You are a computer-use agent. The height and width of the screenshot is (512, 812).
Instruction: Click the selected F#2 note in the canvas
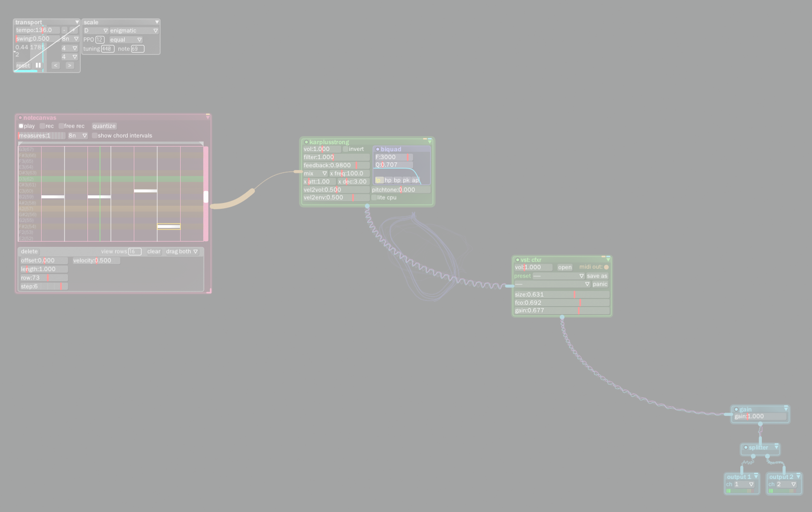tap(169, 226)
